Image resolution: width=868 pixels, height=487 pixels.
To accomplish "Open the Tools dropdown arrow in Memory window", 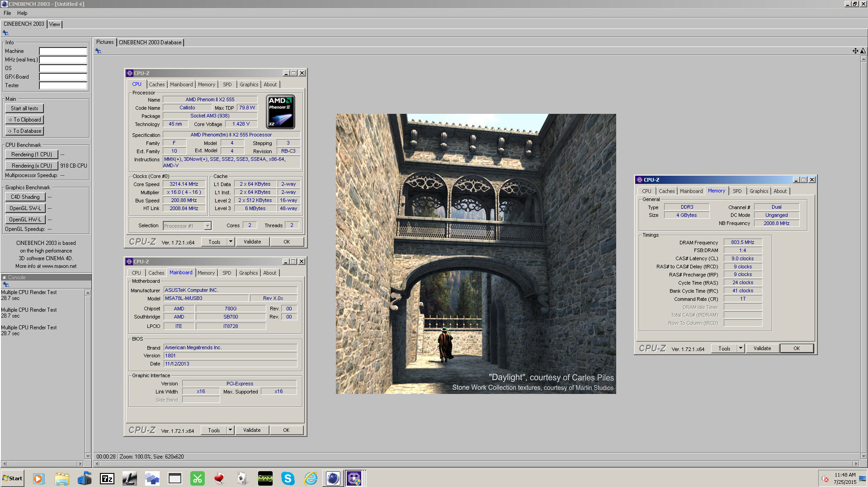I will click(x=741, y=348).
